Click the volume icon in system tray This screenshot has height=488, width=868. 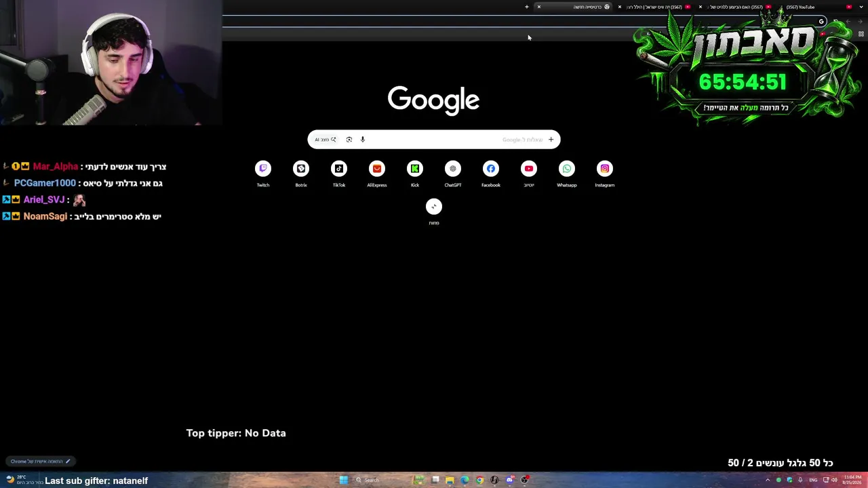point(834,480)
